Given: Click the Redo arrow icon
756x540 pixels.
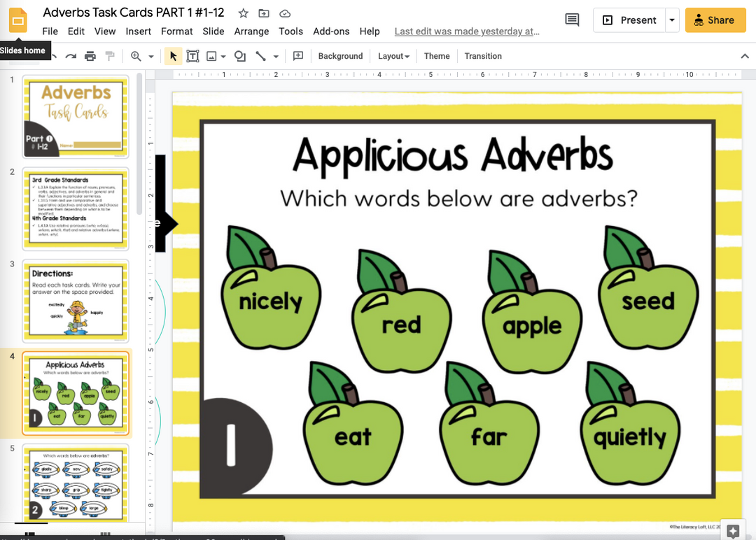Looking at the screenshot, I should [x=70, y=56].
